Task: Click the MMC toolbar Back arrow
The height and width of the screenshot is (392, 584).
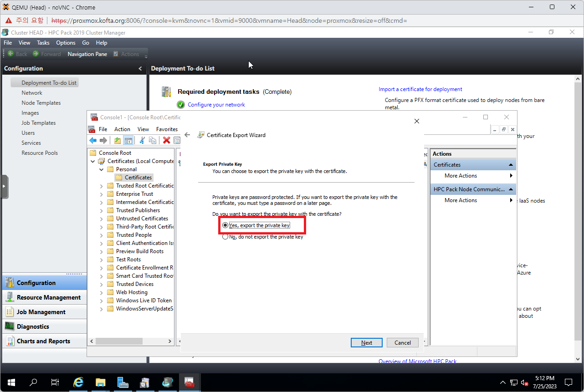Action: tap(93, 140)
